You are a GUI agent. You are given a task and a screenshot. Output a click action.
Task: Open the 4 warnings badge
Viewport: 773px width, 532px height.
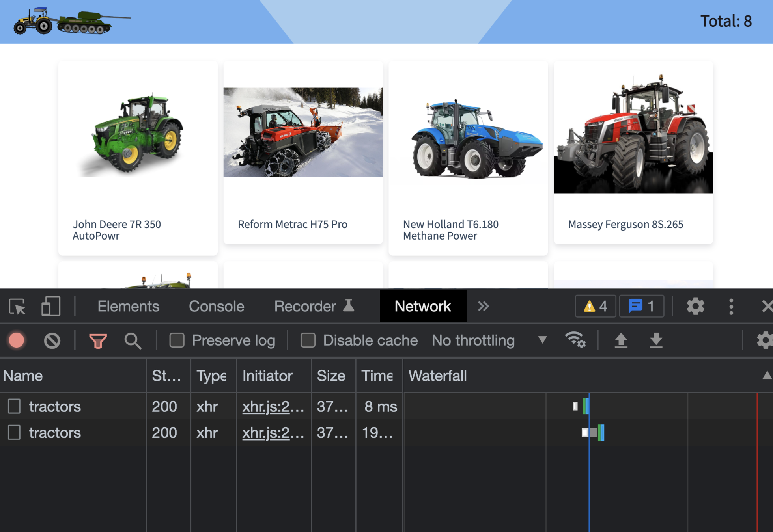click(596, 306)
